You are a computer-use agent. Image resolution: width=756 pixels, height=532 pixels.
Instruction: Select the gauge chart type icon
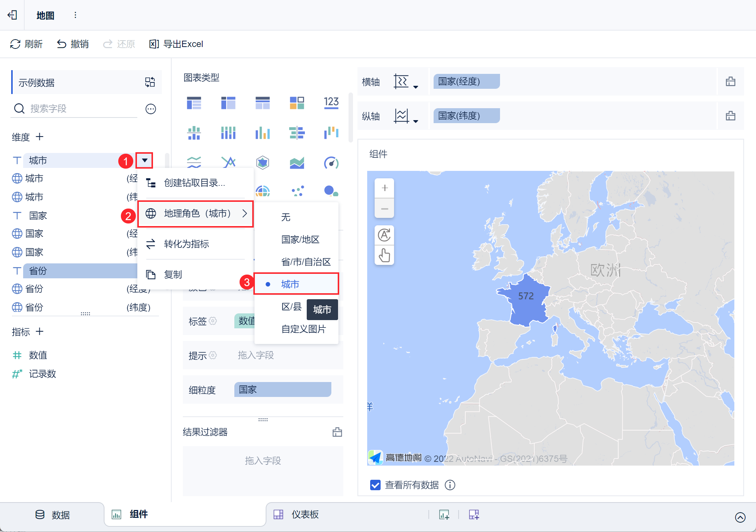(x=331, y=163)
